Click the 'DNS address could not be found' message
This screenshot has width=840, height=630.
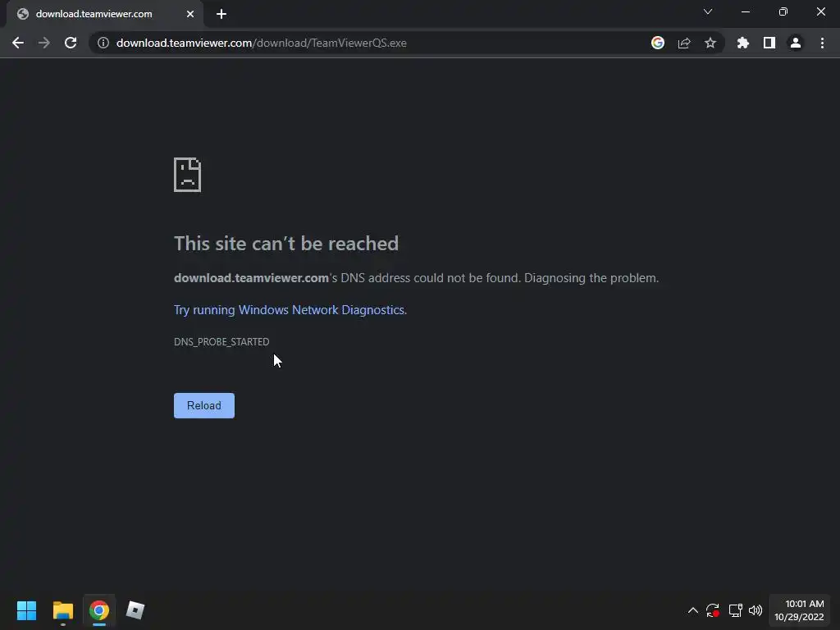(x=416, y=278)
